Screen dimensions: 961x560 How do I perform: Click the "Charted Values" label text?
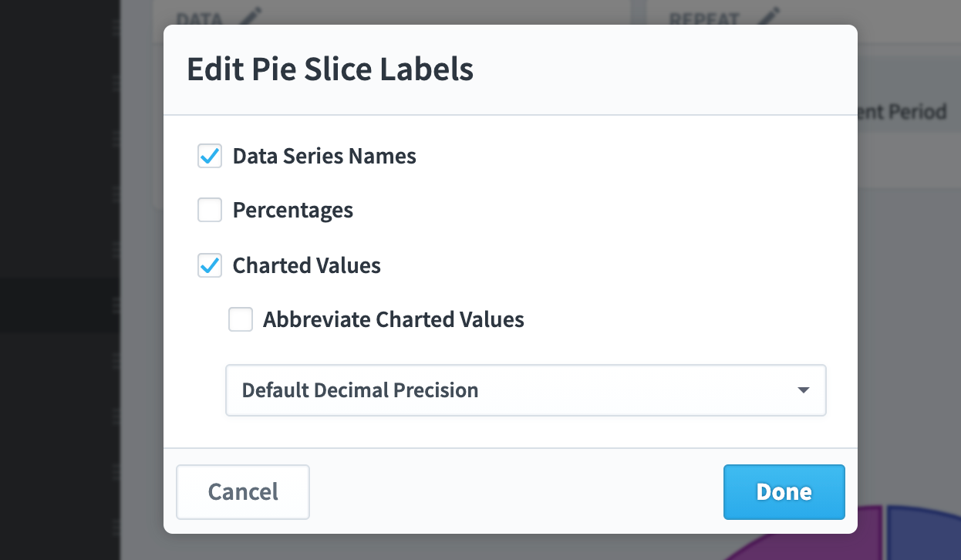[x=307, y=265]
